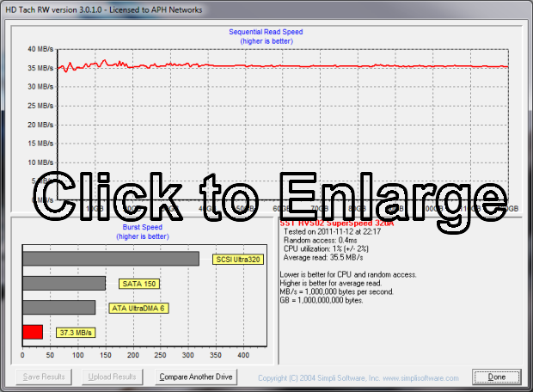Click the Done button
Screen dimensions: 533x392
pos(496,377)
